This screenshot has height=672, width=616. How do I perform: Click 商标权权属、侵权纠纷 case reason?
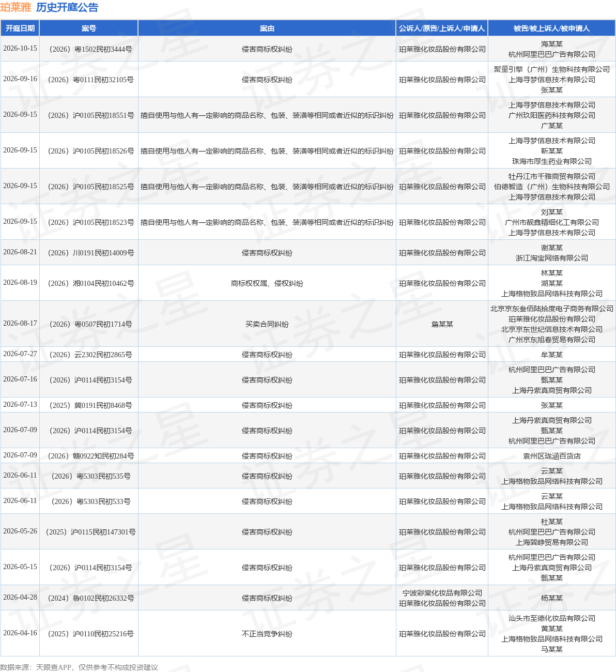click(267, 283)
